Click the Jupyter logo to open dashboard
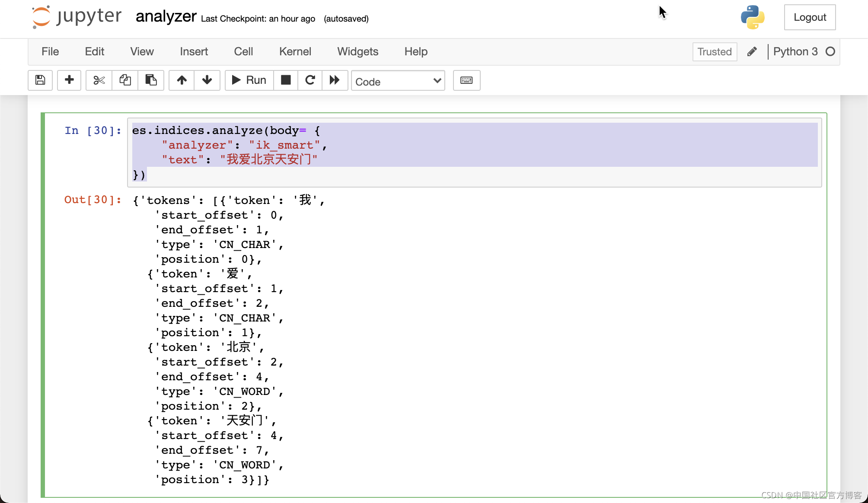Image resolution: width=868 pixels, height=503 pixels. (x=76, y=17)
